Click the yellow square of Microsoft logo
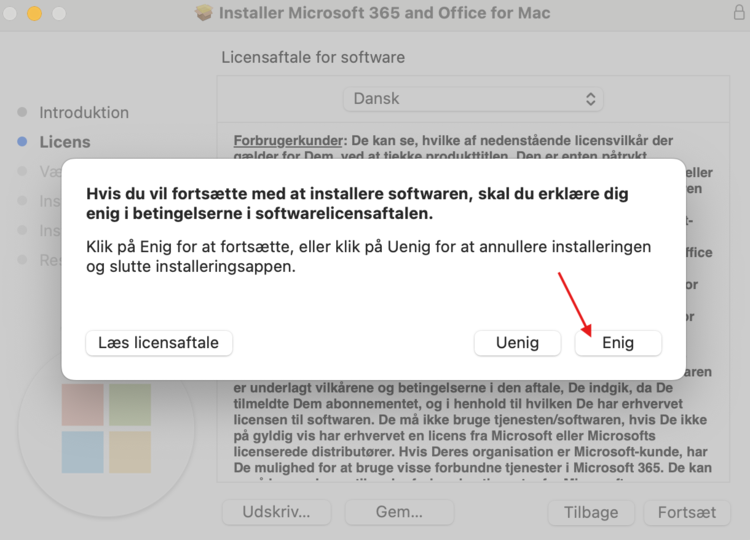This screenshot has height=540, width=750. pos(130,452)
